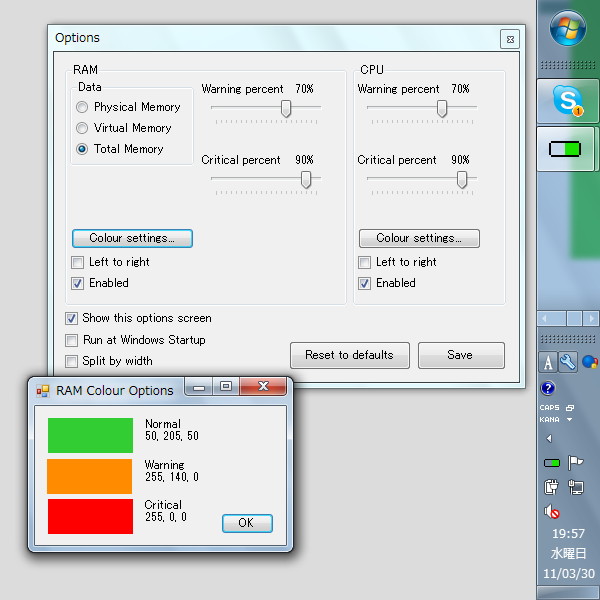This screenshot has height=600, width=600.
Task: Close the RAM Colour Options window
Action: pyautogui.click(x=263, y=386)
